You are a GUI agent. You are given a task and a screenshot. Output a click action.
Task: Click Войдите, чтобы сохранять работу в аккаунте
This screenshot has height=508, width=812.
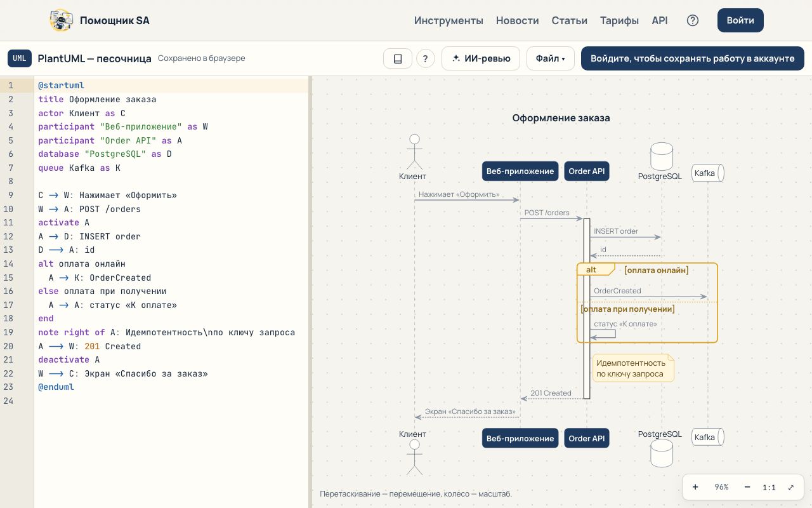(x=693, y=58)
